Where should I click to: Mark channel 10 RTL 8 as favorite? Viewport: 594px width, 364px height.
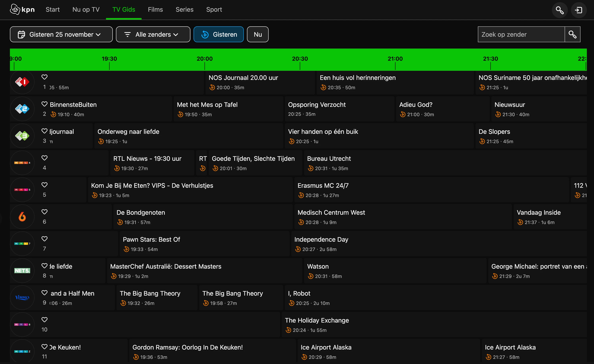[44, 320]
